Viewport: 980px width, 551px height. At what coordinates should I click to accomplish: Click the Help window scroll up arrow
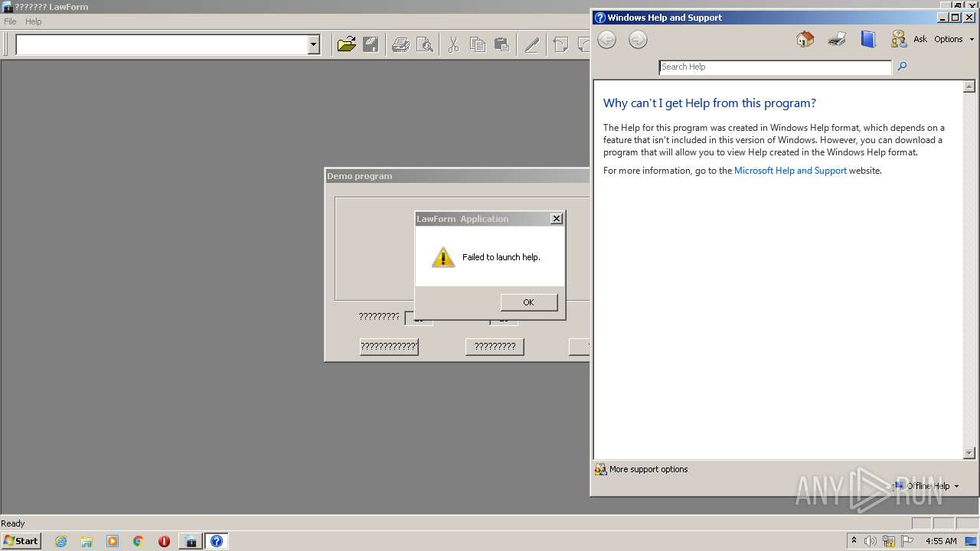coord(969,86)
